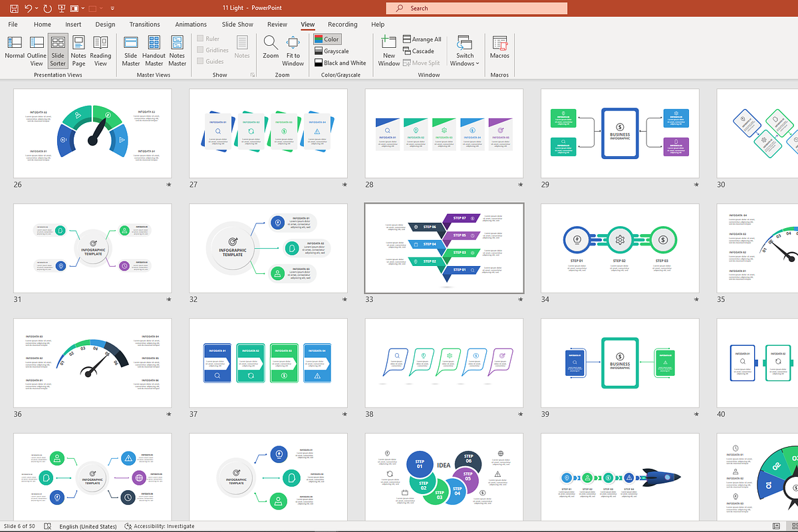This screenshot has width=798, height=532.
Task: Switch to the Design tab
Action: coord(105,25)
